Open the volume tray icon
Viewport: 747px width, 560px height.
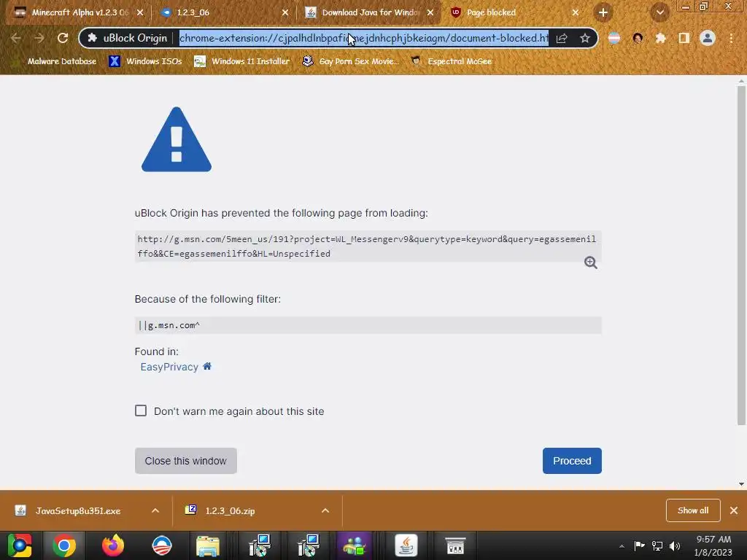click(675, 546)
